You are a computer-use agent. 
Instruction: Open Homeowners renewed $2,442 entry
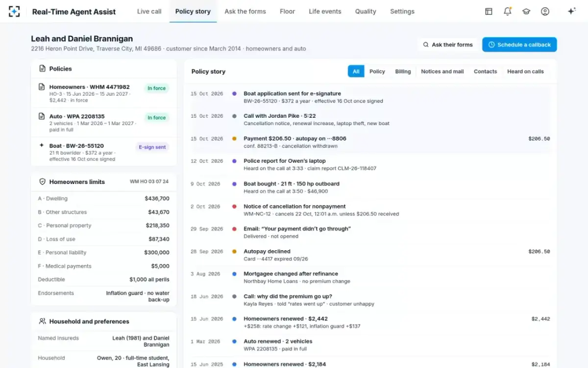[370, 322]
